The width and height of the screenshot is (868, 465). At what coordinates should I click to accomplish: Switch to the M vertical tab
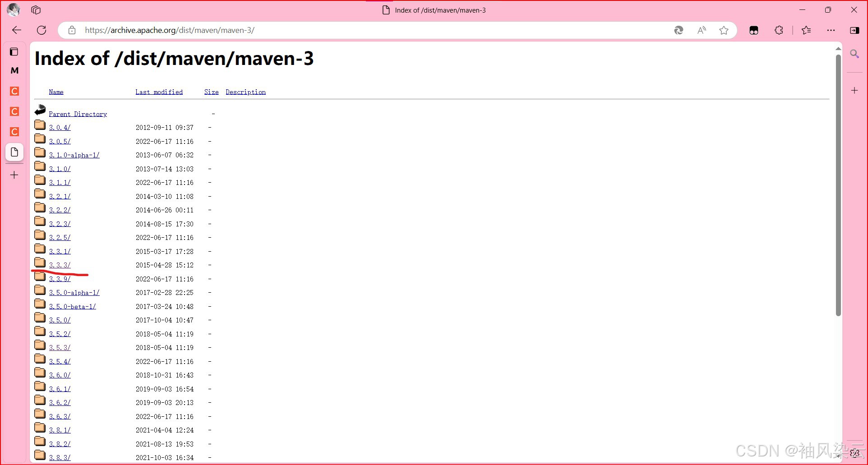(x=14, y=70)
